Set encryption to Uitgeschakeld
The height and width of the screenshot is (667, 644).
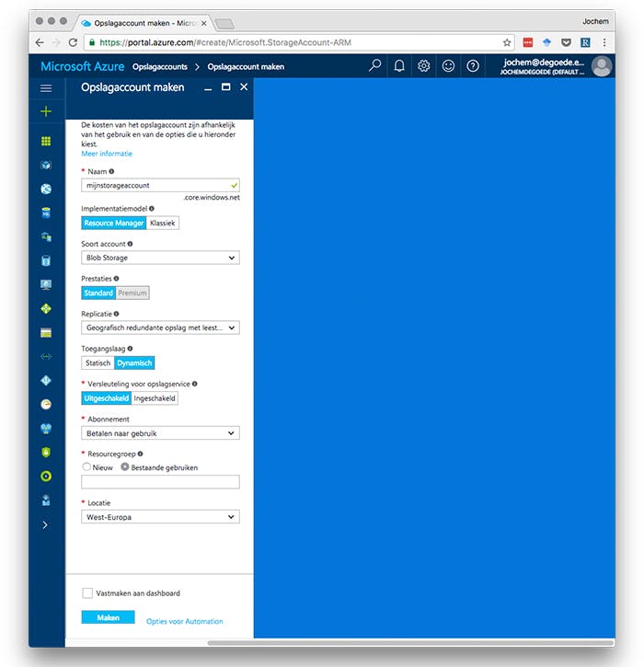click(x=107, y=398)
